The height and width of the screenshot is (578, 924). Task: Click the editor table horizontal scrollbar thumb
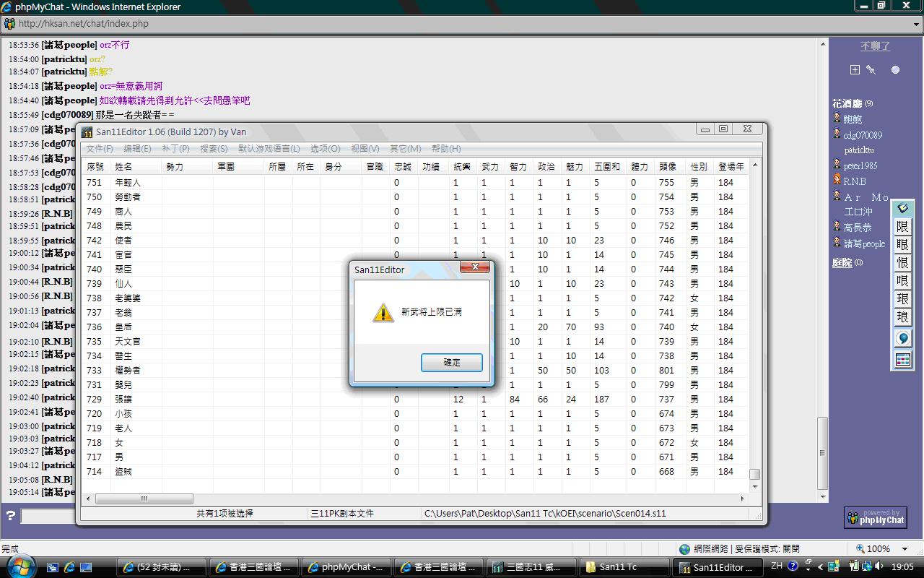pos(144,499)
